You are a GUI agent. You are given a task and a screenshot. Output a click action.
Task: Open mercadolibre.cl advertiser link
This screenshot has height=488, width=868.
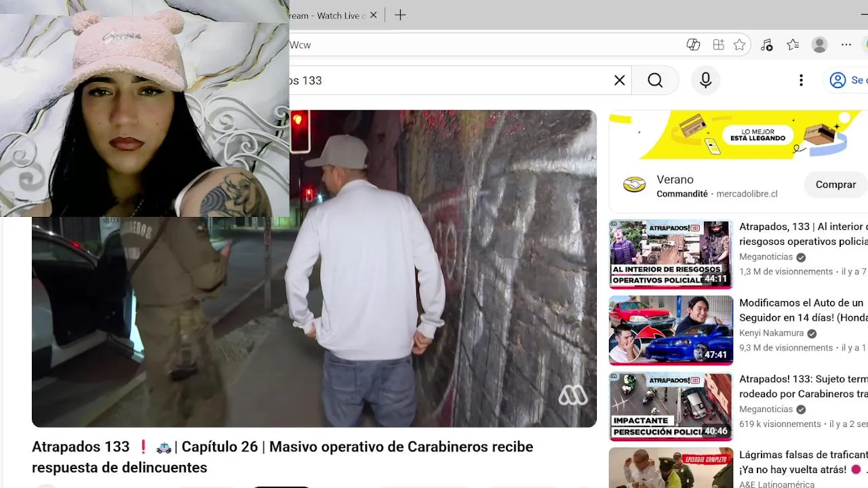746,194
